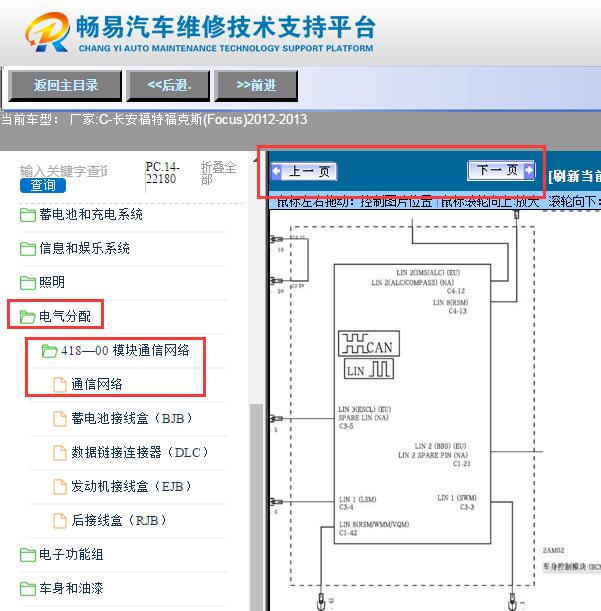Click folder icon beside 照明
This screenshot has height=611, width=601.
[x=28, y=283]
